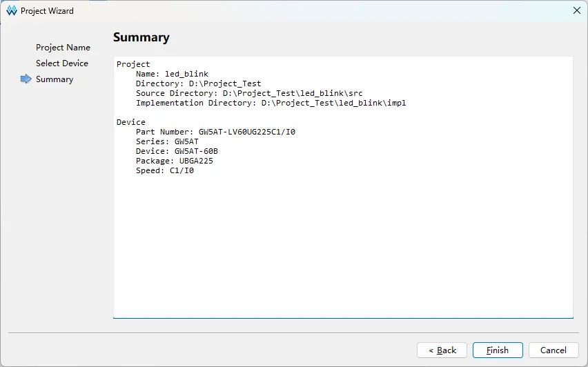
Task: Select the Summary step in sidebar
Action: point(55,79)
